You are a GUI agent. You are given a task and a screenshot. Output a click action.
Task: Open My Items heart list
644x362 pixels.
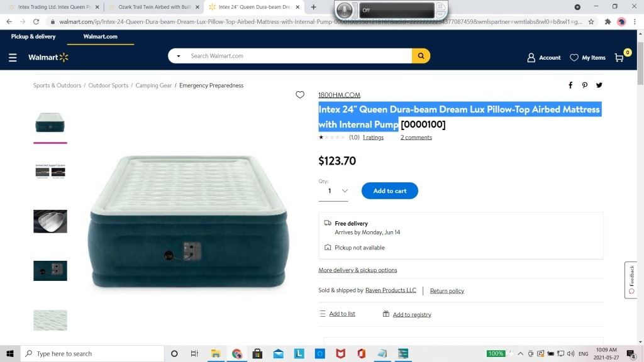click(x=588, y=58)
